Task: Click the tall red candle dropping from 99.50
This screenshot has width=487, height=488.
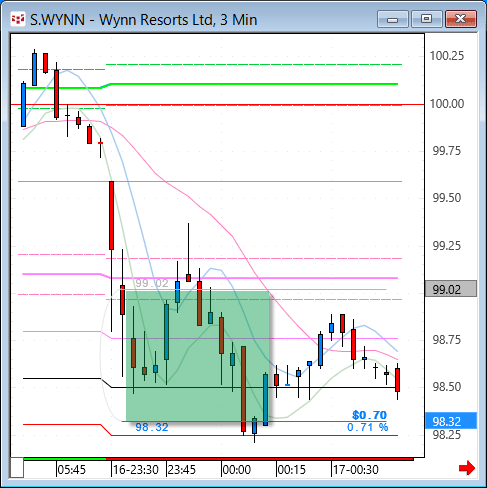Action: (111, 215)
